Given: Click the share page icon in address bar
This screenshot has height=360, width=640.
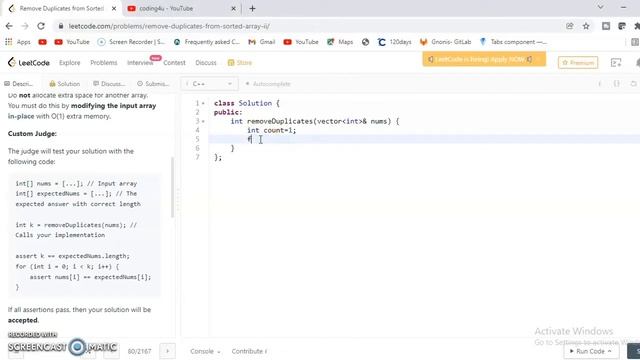Looking at the screenshot, I should (x=569, y=26).
